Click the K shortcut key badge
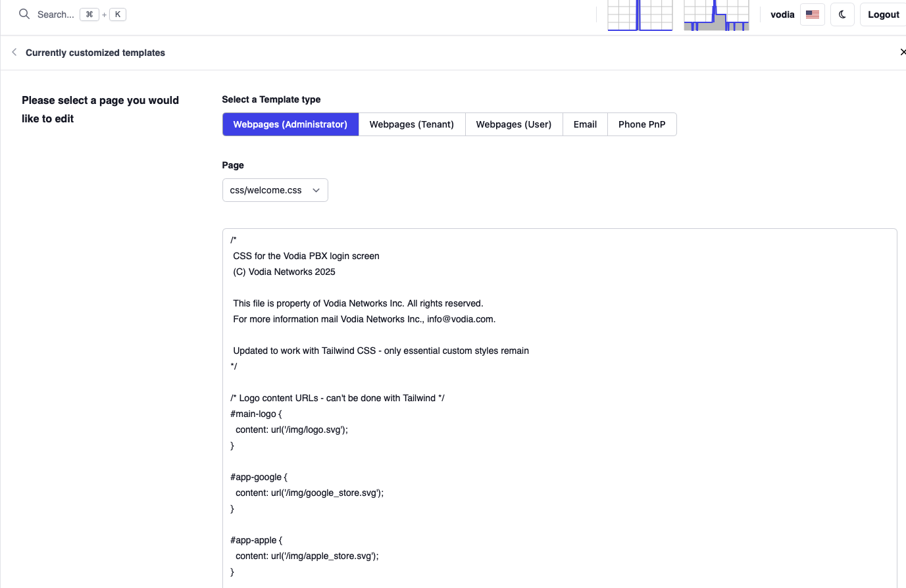The height and width of the screenshot is (588, 906). 118,14
